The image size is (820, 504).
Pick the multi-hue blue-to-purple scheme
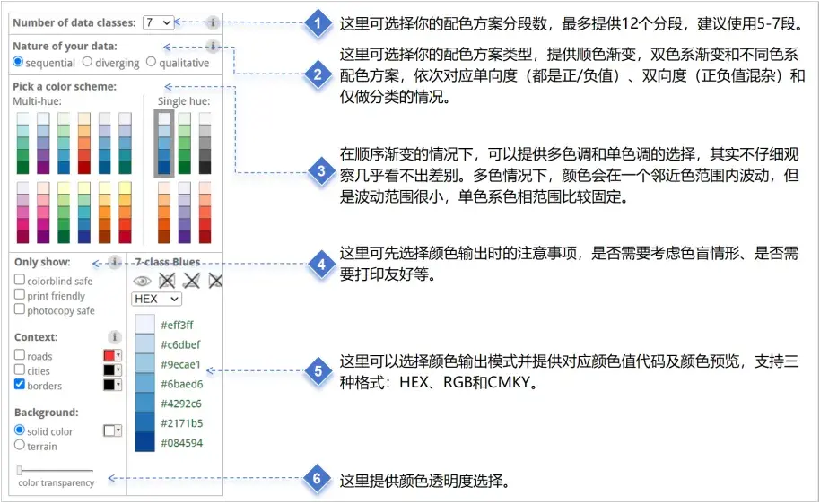[43, 143]
